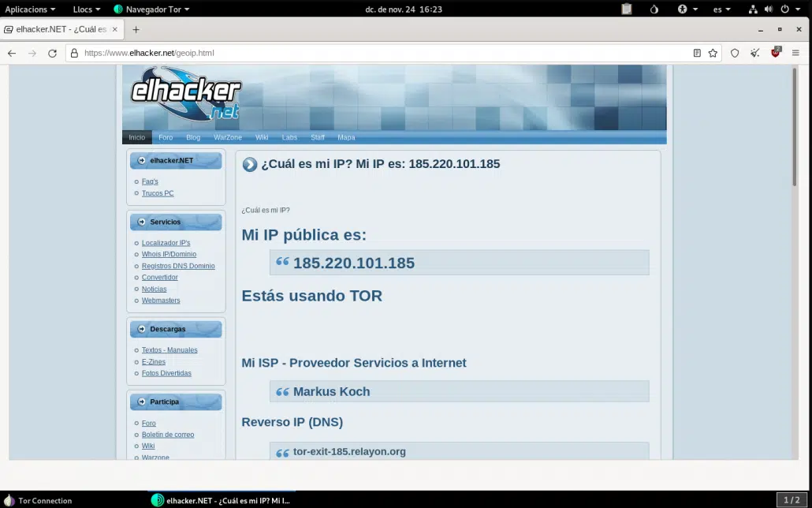The image size is (812, 508).
Task: Open Wiki in the top navigation bar
Action: [262, 137]
